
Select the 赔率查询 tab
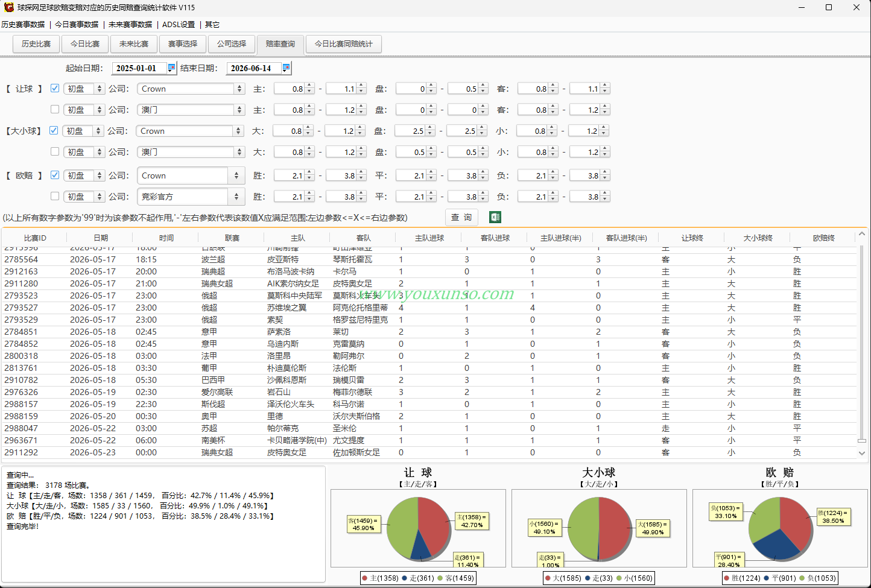click(x=280, y=44)
